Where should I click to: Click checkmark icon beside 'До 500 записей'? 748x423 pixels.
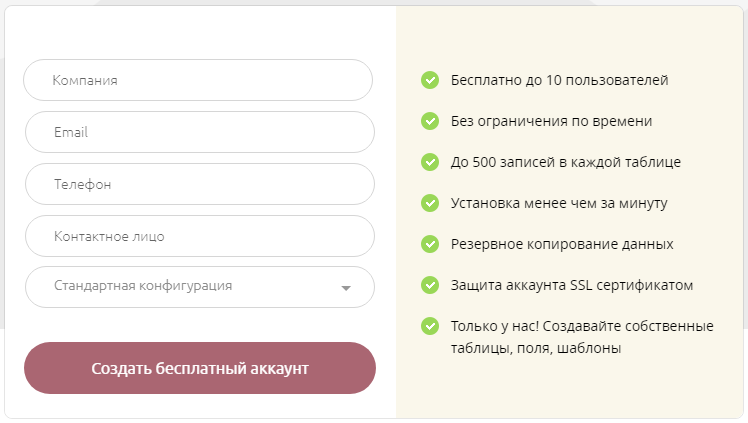430,162
